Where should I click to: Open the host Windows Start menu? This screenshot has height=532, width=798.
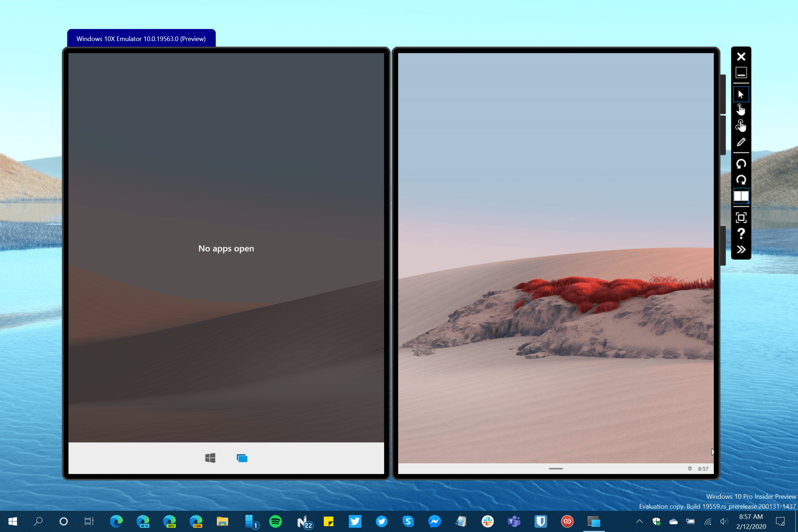click(12, 521)
